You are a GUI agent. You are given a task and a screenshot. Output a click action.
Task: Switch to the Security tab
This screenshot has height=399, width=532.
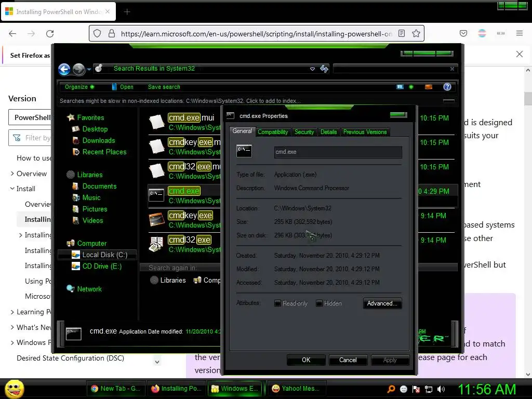coord(304,132)
